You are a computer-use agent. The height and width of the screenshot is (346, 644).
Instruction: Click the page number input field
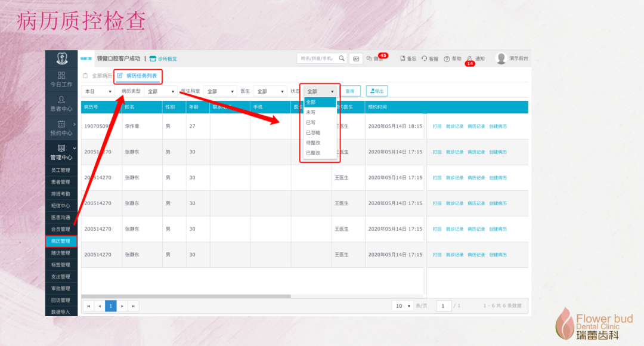[443, 306]
